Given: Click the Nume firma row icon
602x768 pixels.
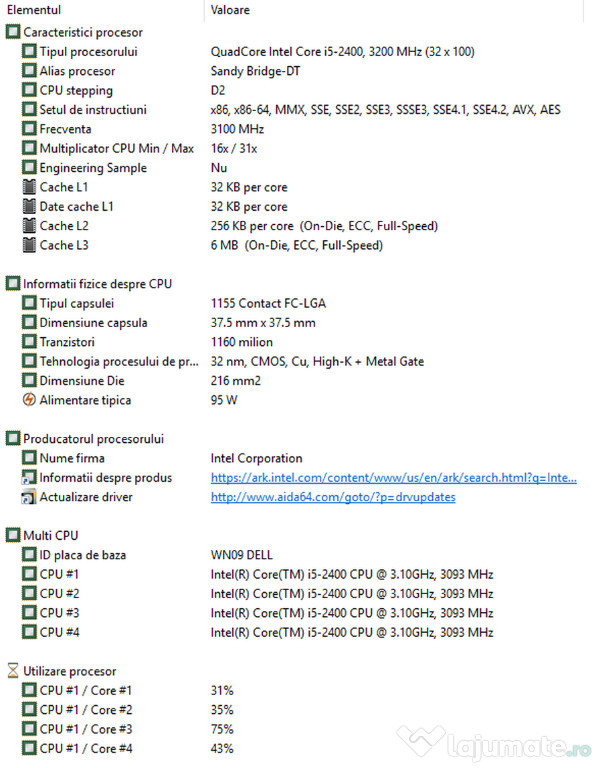Looking at the screenshot, I should (29, 458).
